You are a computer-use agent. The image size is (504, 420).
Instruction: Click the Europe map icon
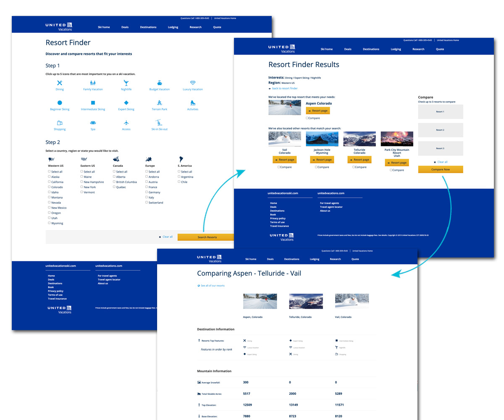149,159
